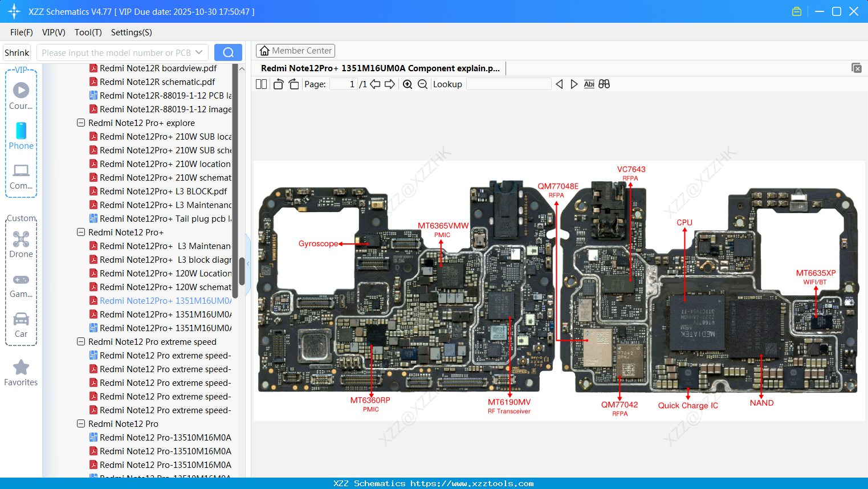
Task: Open the Tool(T) menu
Action: coord(88,32)
